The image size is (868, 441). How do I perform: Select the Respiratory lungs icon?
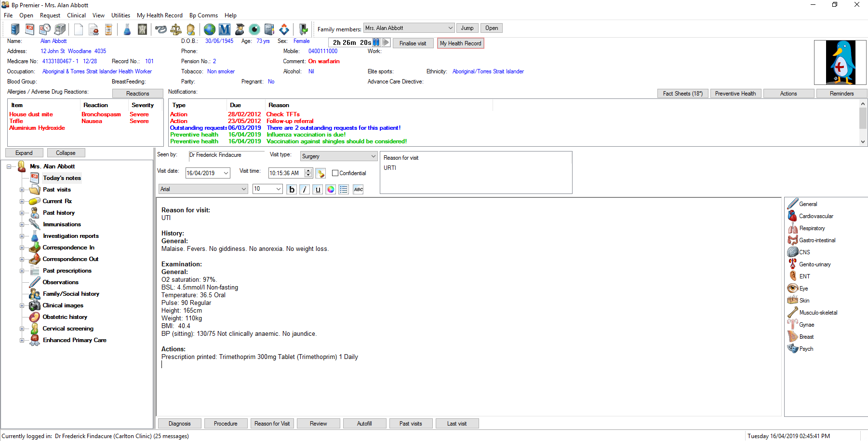tap(793, 228)
